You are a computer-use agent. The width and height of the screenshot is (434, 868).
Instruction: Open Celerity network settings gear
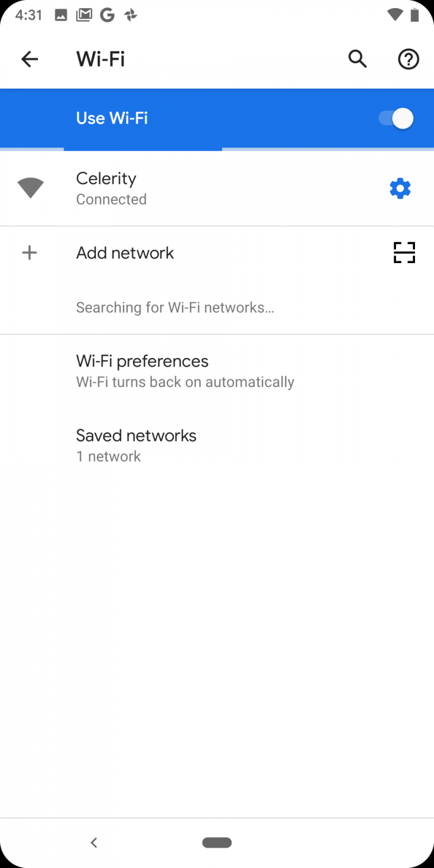point(400,188)
